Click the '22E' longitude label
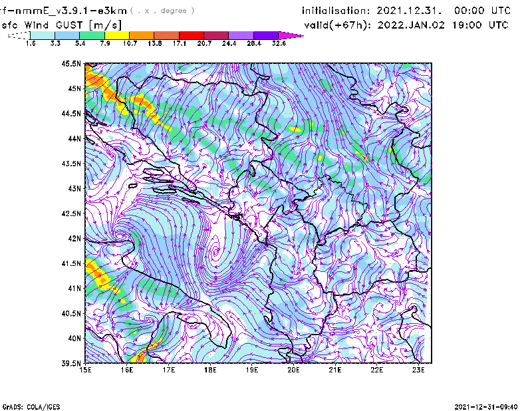Image resolution: width=532 pixels, height=411 pixels. [x=376, y=370]
